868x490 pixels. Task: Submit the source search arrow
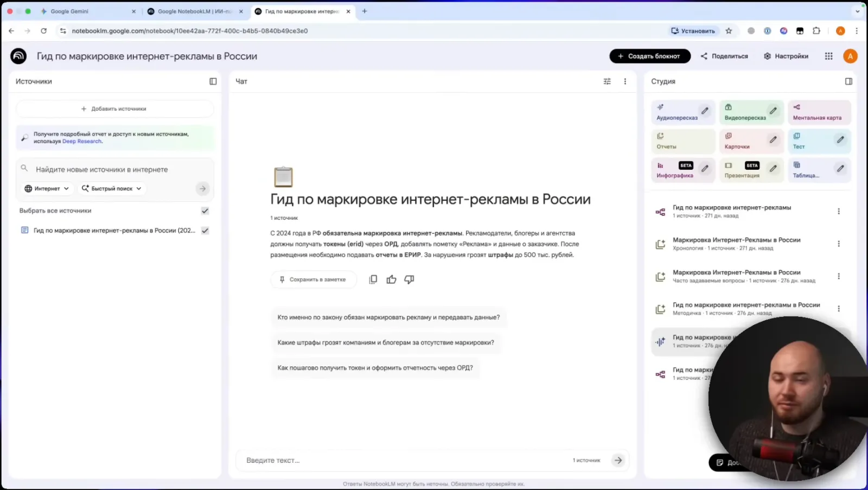(202, 188)
